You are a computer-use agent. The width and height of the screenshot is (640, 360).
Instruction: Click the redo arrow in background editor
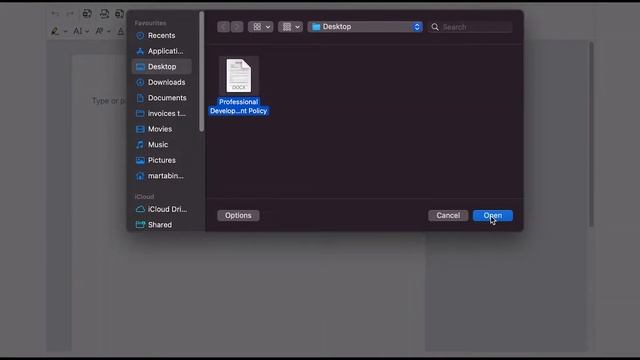(70, 13)
